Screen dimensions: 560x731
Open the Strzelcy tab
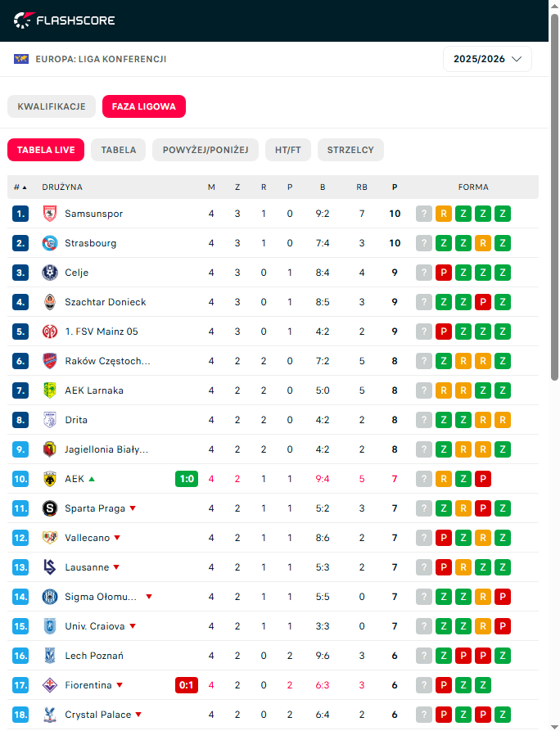[350, 150]
